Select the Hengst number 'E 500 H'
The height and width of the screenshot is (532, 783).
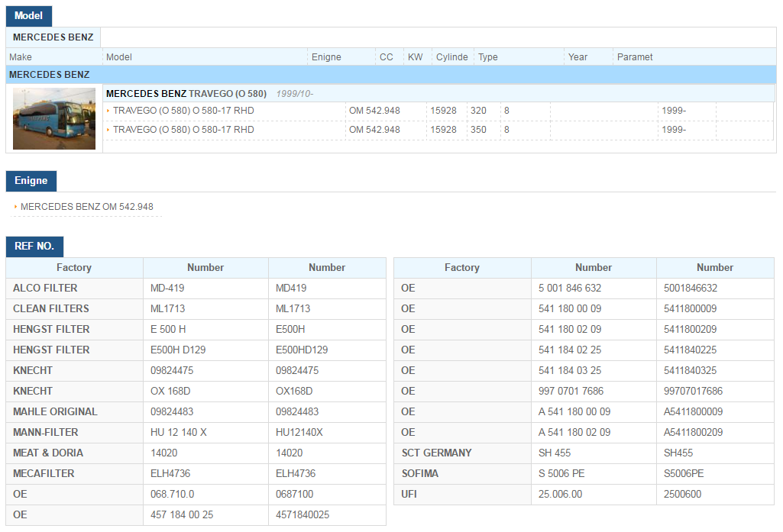click(168, 330)
